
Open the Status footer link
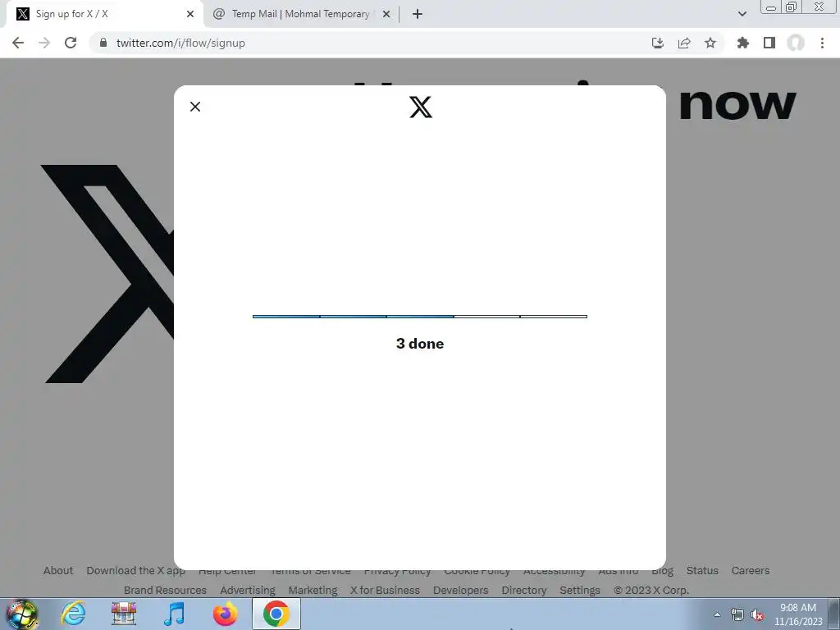(702, 571)
